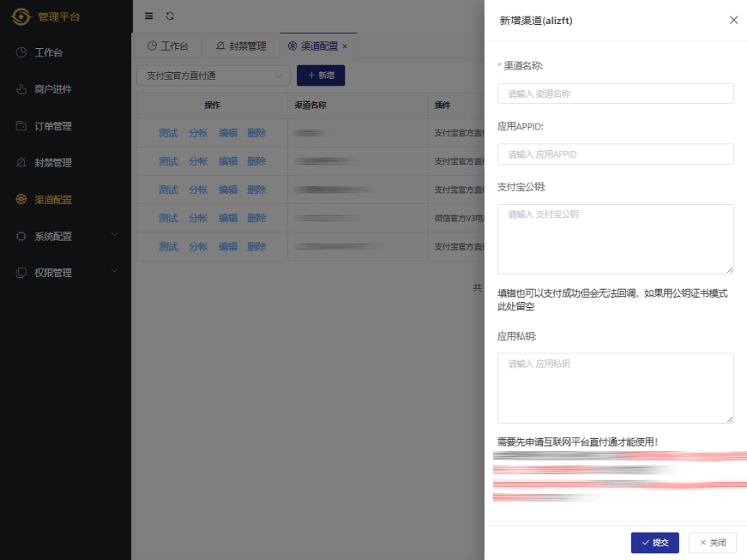Click the 提交 button
Screen dimensions: 747x560
655,543
